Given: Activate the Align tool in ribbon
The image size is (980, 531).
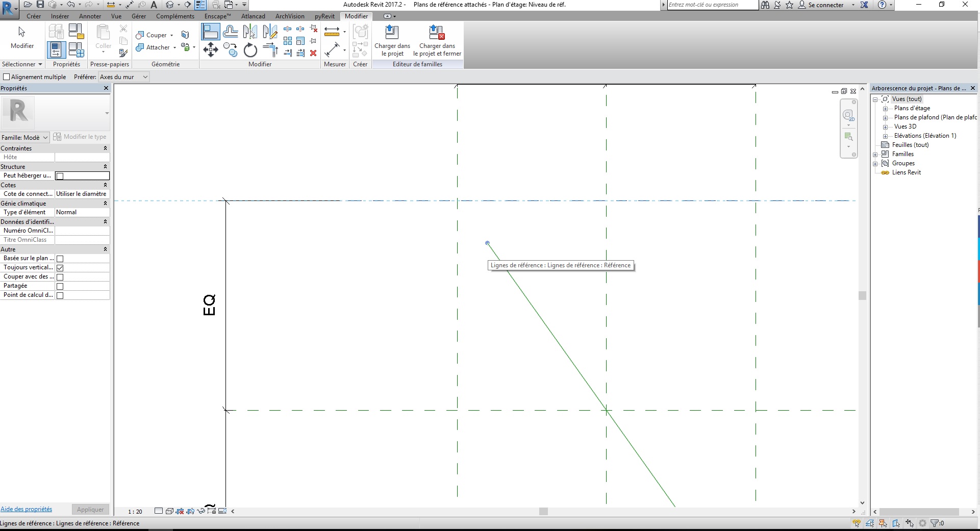Looking at the screenshot, I should click(x=210, y=32).
